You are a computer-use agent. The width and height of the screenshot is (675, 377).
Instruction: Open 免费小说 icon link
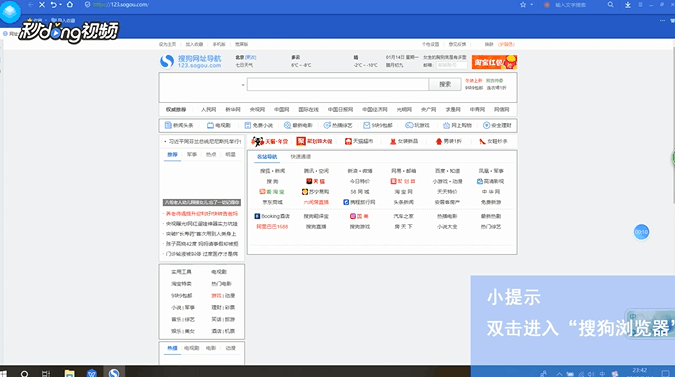[259, 125]
